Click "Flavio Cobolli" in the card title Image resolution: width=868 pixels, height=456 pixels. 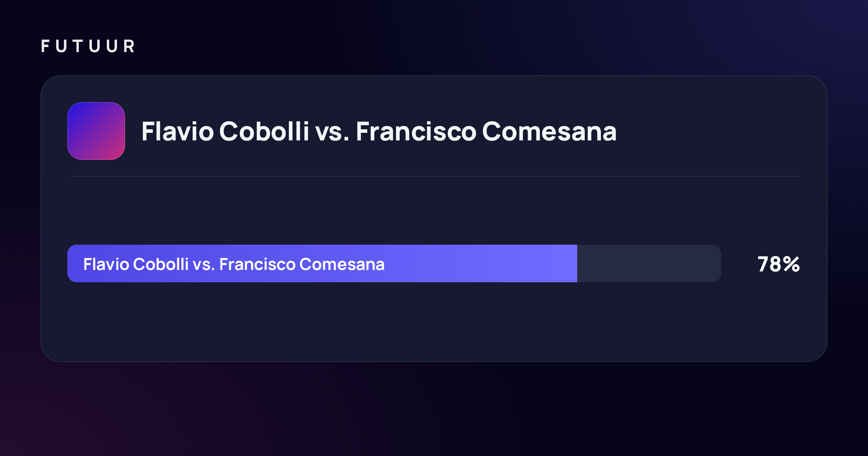225,131
